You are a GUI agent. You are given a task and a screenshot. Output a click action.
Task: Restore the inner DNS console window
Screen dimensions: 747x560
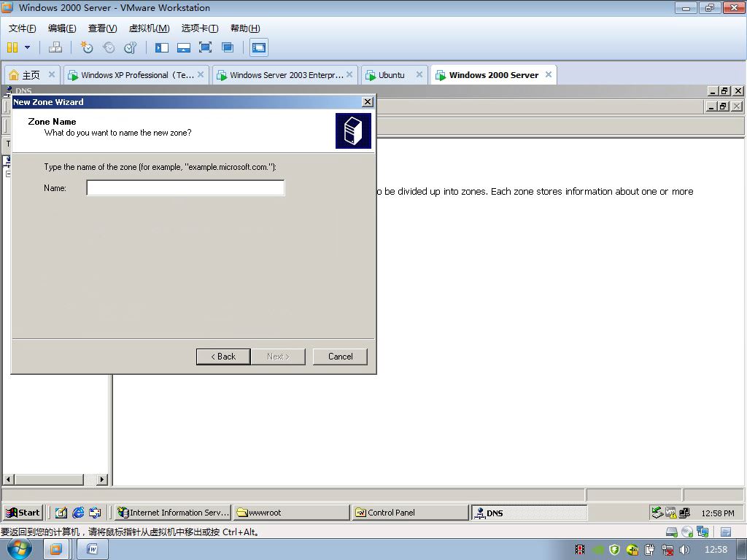pyautogui.click(x=723, y=106)
